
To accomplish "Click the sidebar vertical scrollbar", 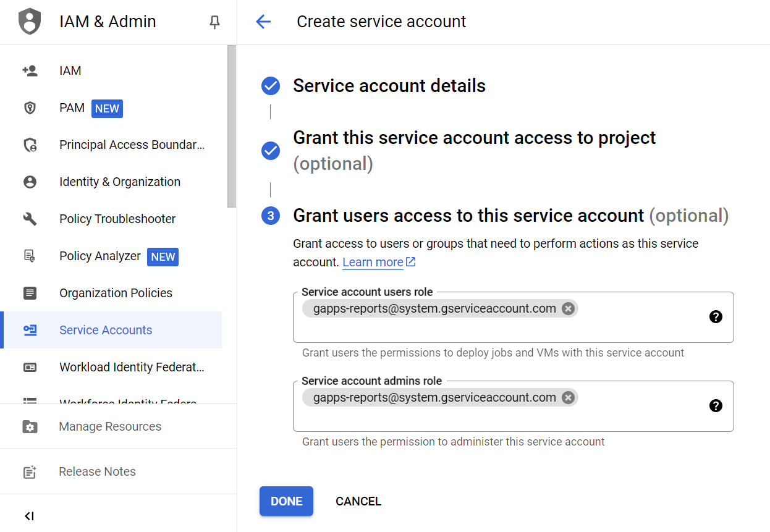I will point(232,127).
